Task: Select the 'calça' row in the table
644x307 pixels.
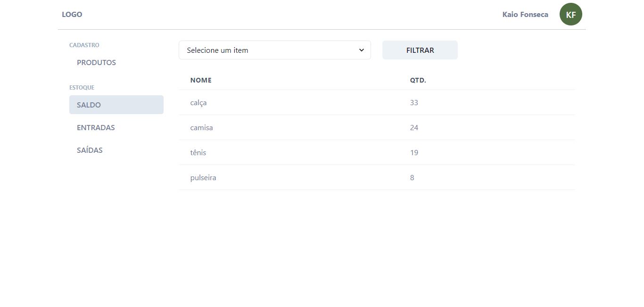Action: [x=198, y=102]
